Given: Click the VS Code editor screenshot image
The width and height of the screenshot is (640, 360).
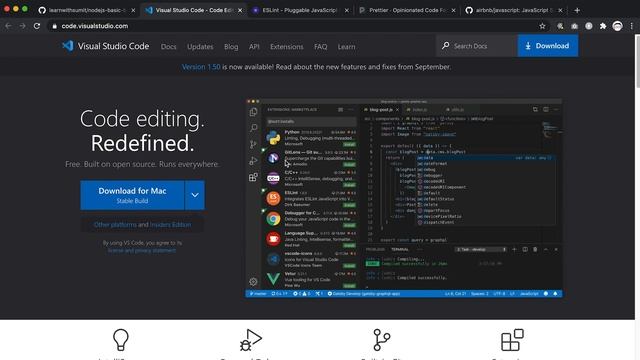Looking at the screenshot, I should tap(404, 198).
